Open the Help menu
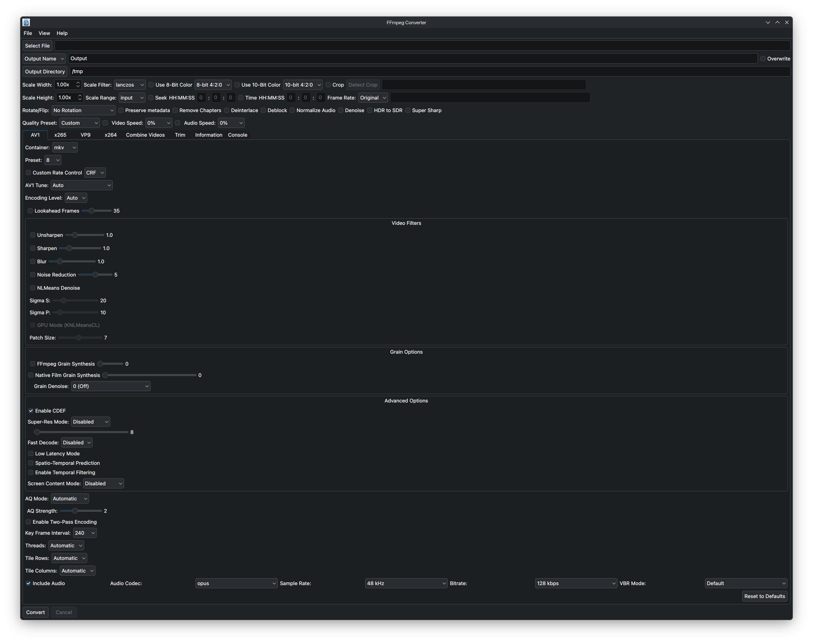The width and height of the screenshot is (813, 644). [62, 33]
